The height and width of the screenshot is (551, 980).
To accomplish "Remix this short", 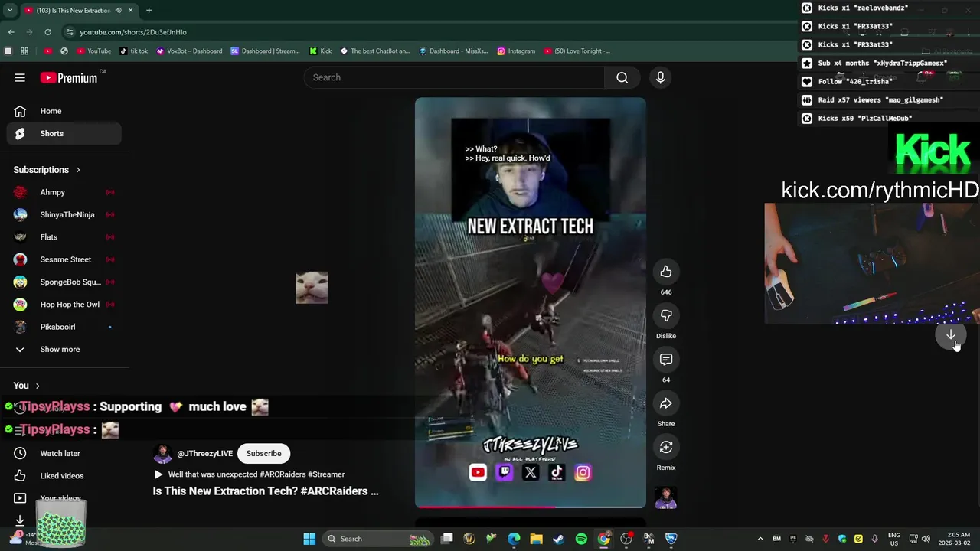I will pyautogui.click(x=666, y=447).
